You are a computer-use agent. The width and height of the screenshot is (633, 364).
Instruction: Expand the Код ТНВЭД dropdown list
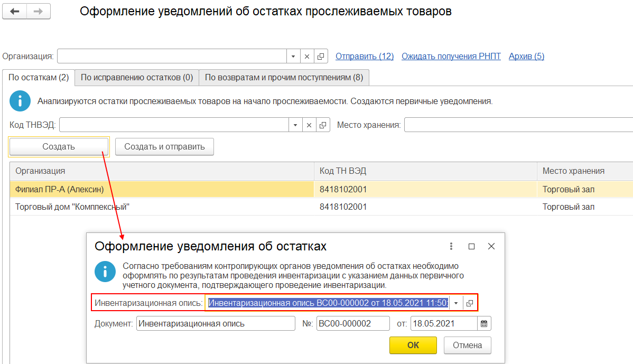(295, 125)
